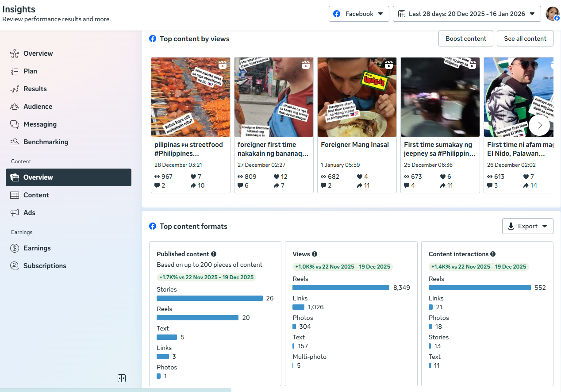Click the Benchmarking icon

pyautogui.click(x=15, y=142)
